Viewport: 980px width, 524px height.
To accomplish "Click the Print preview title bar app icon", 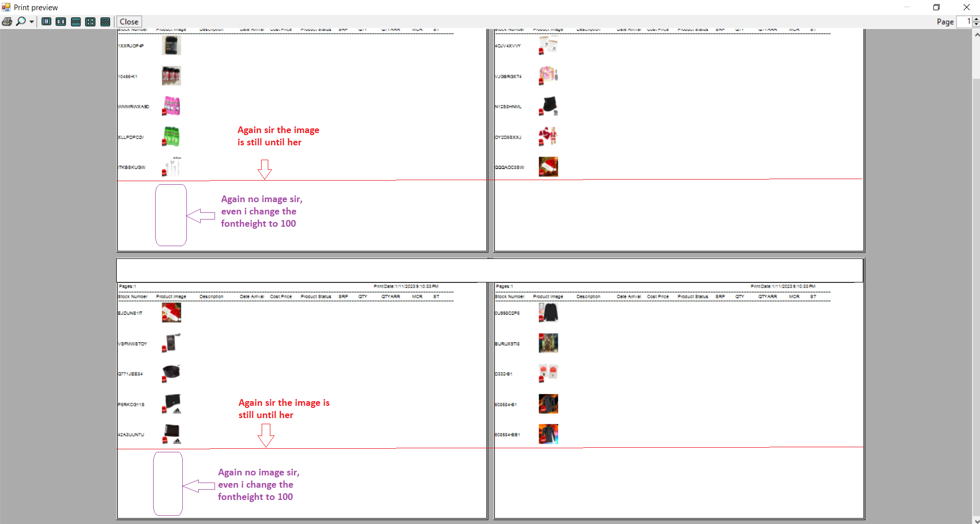I will point(6,7).
